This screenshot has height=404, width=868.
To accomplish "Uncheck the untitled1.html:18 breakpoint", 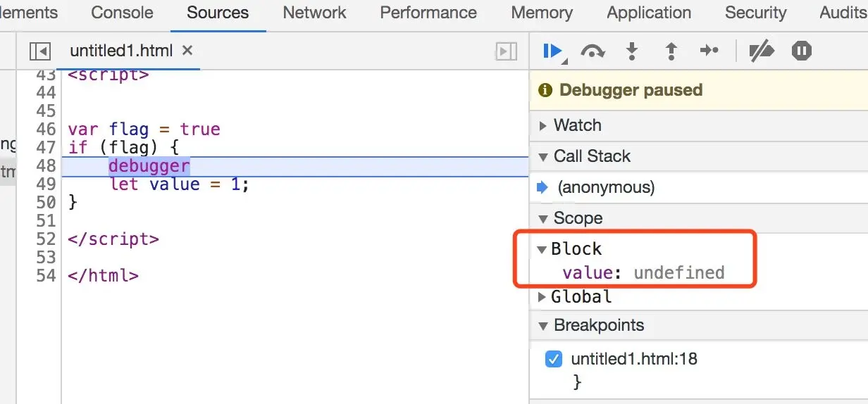I will (554, 359).
